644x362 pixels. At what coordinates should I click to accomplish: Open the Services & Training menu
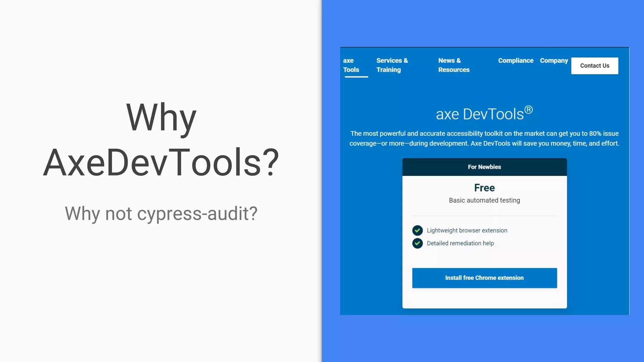(392, 65)
